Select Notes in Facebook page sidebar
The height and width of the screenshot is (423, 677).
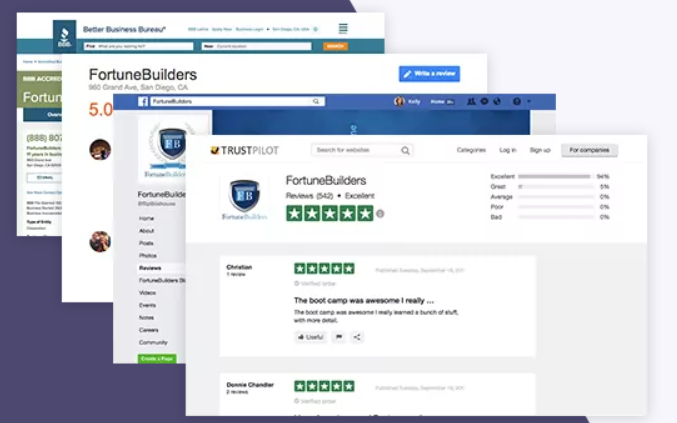pyautogui.click(x=146, y=318)
